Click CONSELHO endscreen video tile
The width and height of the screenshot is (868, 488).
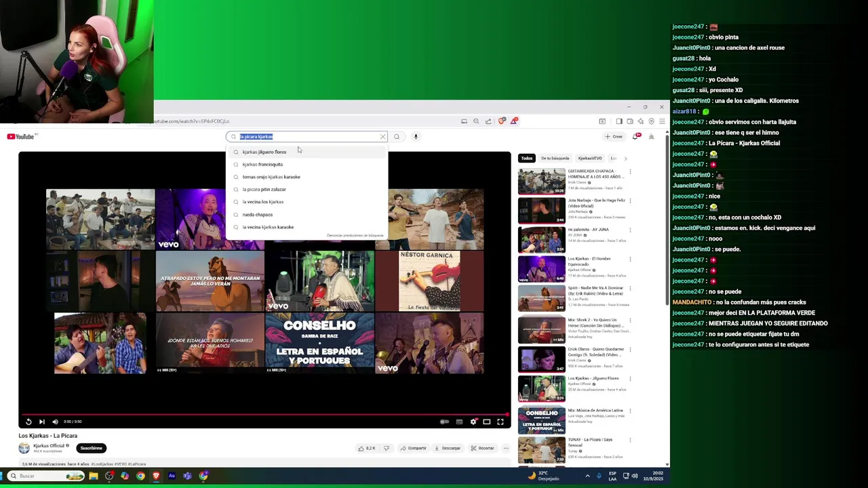click(319, 343)
